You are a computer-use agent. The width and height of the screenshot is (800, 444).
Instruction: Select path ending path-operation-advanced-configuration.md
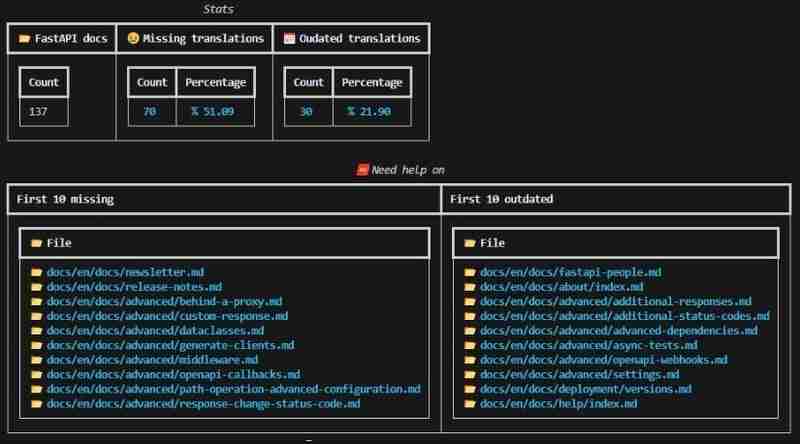[234, 389]
